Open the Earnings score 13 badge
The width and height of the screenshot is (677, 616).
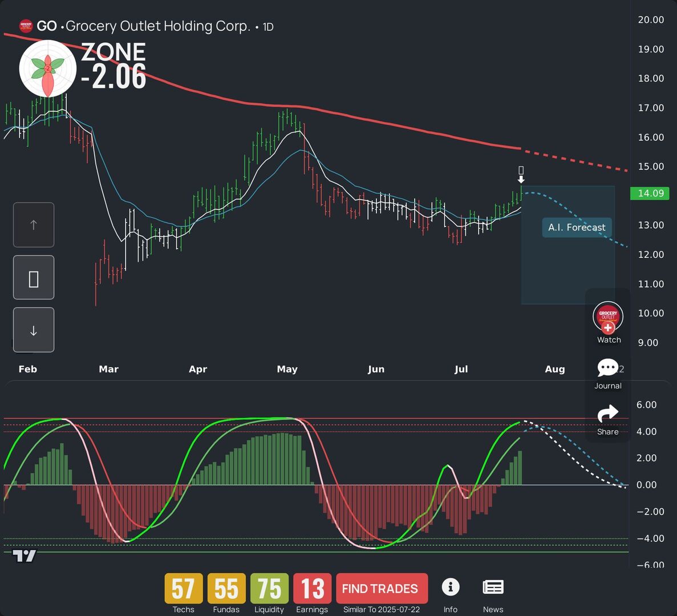312,589
